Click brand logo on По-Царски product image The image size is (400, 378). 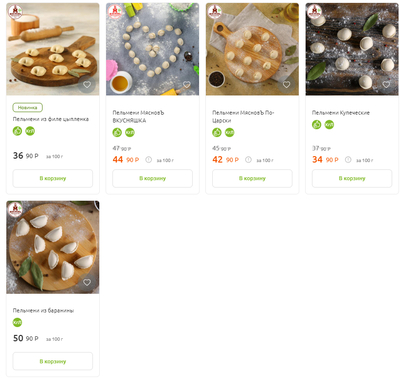click(x=214, y=11)
